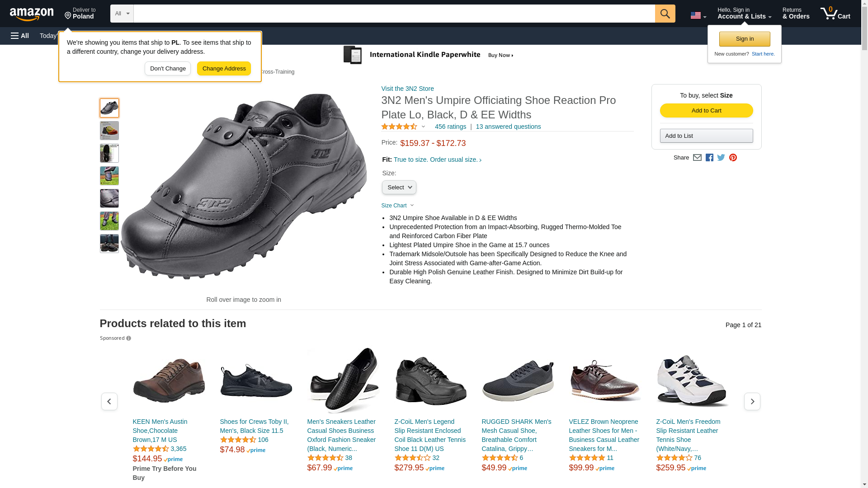Screen dimensions: 868x488
Task: Select the second product thumbnail image
Action: [x=109, y=131]
